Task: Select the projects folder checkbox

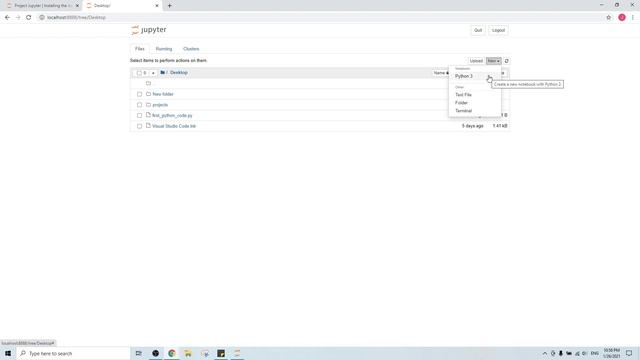Action: coord(140,105)
